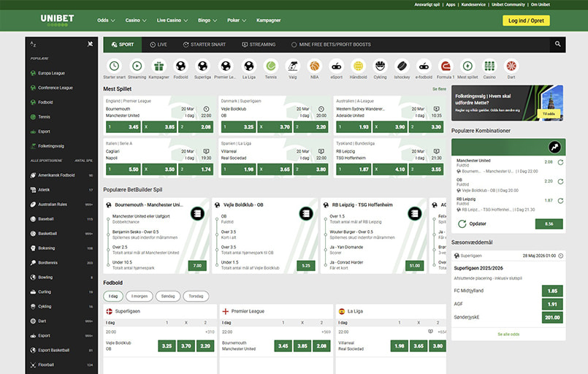Select the Superliga sport icon
This screenshot has height=374, width=588.
point(202,66)
